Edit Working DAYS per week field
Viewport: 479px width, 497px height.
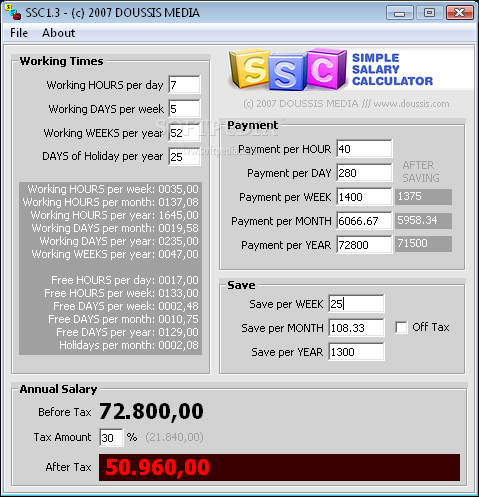click(x=184, y=109)
